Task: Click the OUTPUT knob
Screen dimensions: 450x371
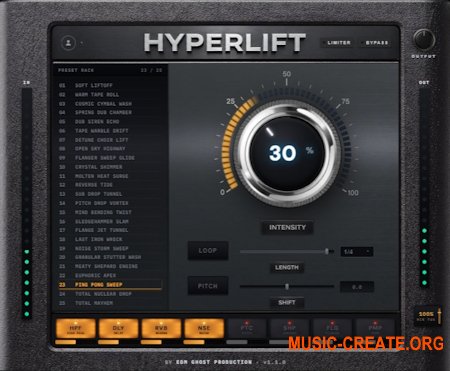Action: point(424,40)
